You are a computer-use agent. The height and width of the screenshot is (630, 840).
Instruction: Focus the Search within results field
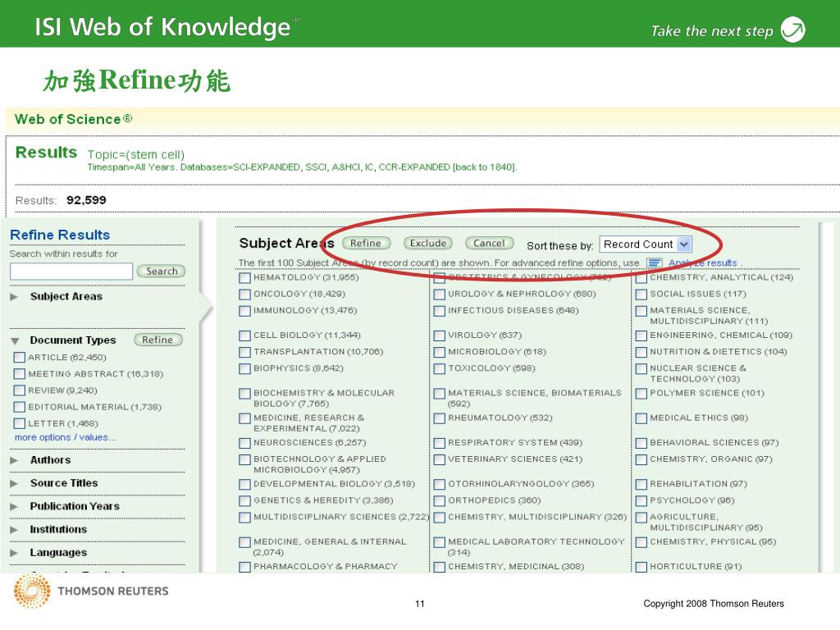pyautogui.click(x=71, y=271)
